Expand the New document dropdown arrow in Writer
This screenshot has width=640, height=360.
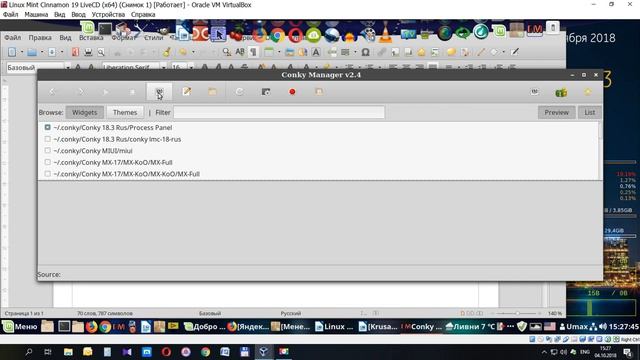pyautogui.click(x=22, y=52)
